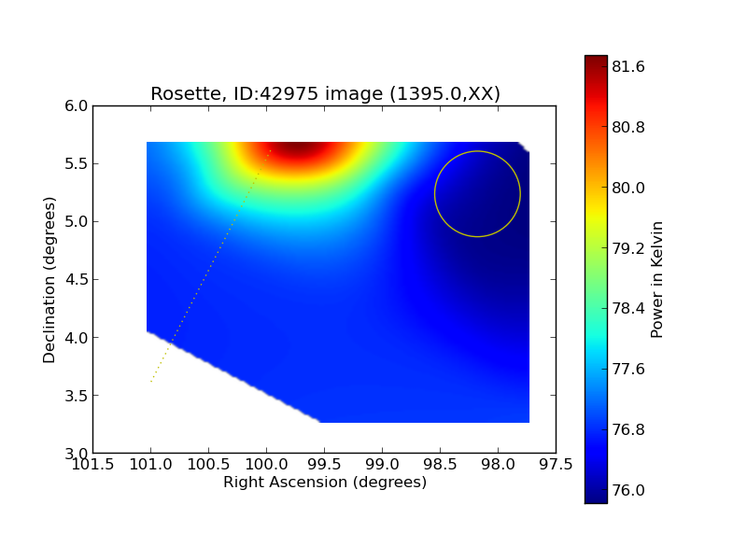This screenshot has width=747, height=560.
Task: Click the y-axis tick label 3.5
Action: 77,396
